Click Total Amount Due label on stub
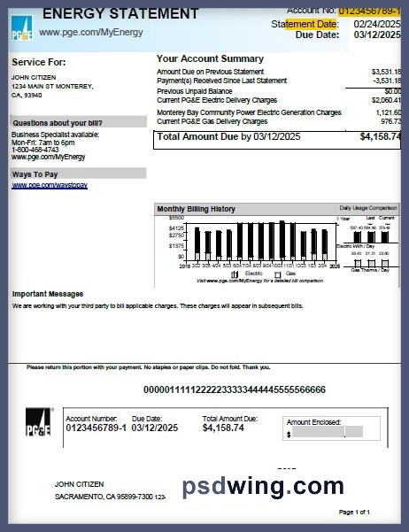 (x=230, y=419)
